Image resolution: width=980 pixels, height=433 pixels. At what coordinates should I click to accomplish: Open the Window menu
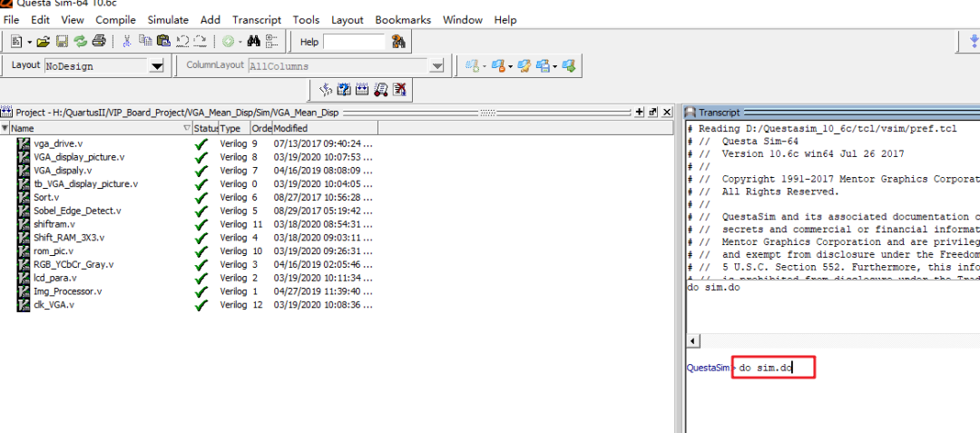click(463, 19)
